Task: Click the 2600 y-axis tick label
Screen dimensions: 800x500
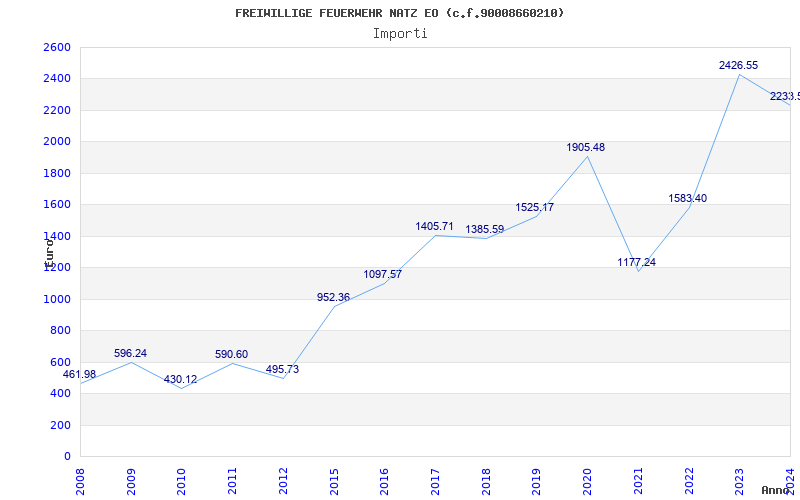Action: click(x=57, y=47)
